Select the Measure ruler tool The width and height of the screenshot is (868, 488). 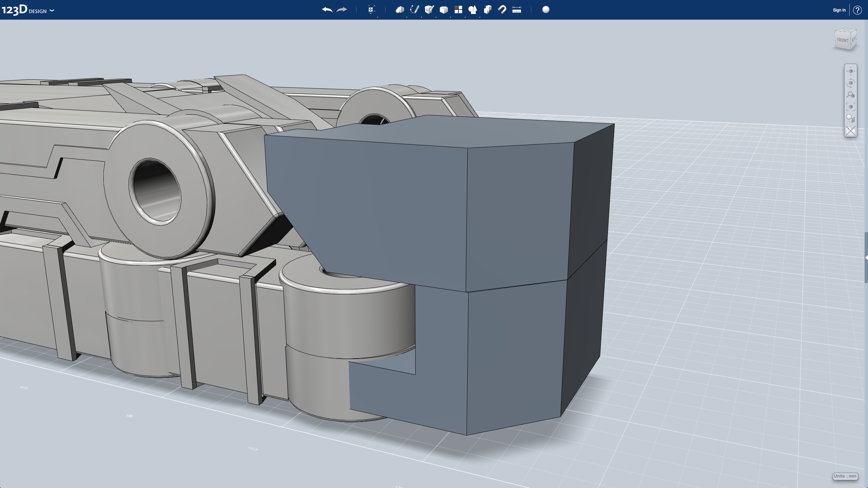(517, 10)
